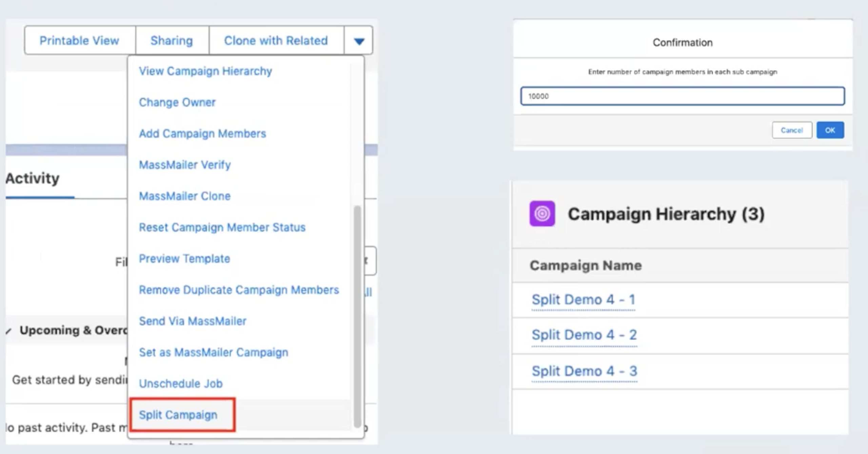
Task: Switch to the Activity tab
Action: (33, 178)
